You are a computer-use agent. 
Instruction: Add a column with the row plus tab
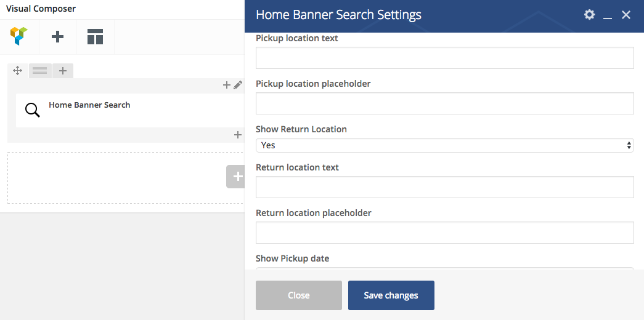(x=63, y=71)
